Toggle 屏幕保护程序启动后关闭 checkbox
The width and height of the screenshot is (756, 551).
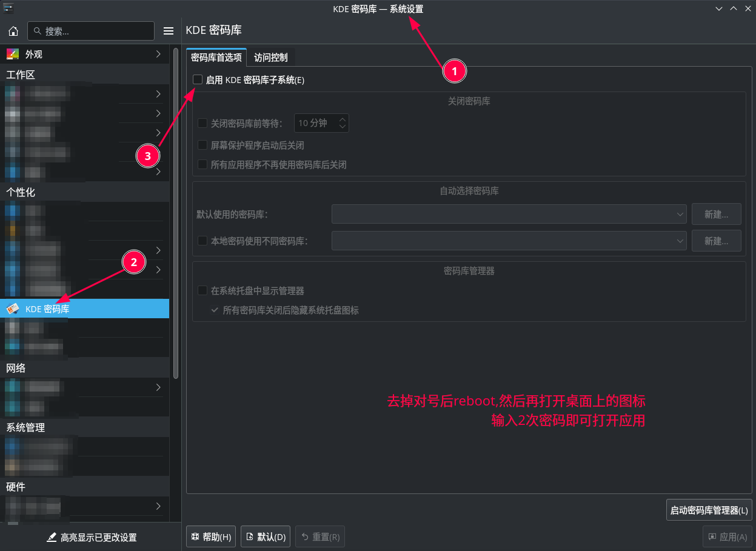[x=202, y=145]
